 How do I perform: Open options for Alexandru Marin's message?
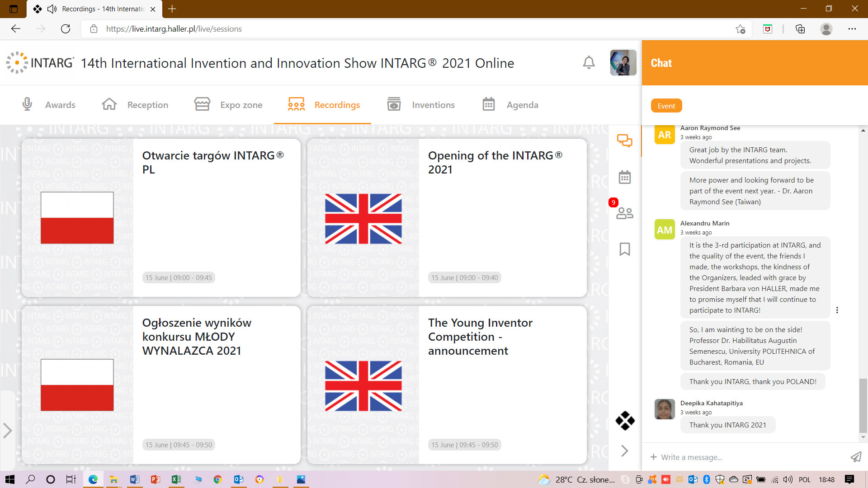click(837, 310)
